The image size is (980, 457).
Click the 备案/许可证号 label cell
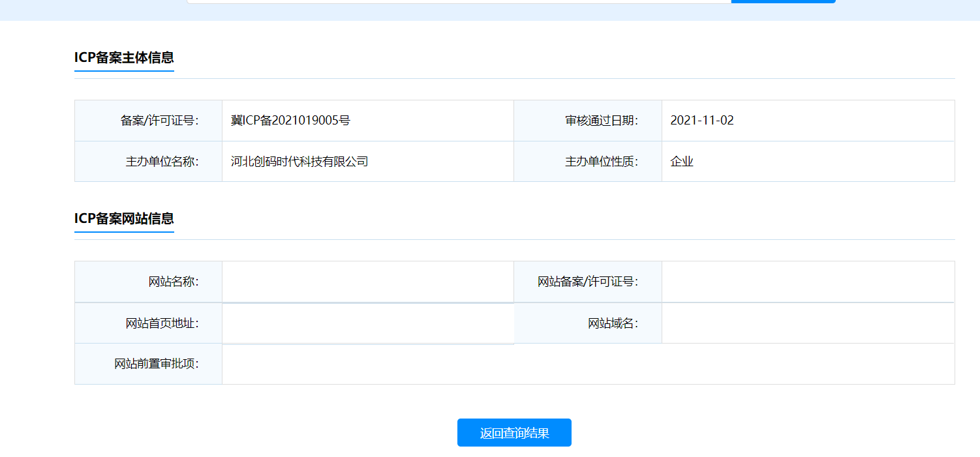[x=148, y=120]
